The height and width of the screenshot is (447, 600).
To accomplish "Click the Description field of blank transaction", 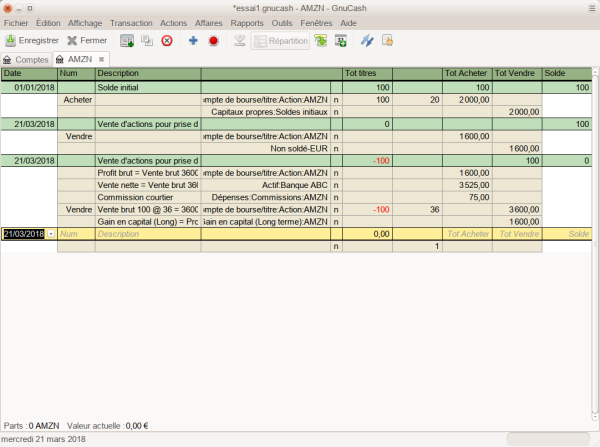I will (148, 233).
